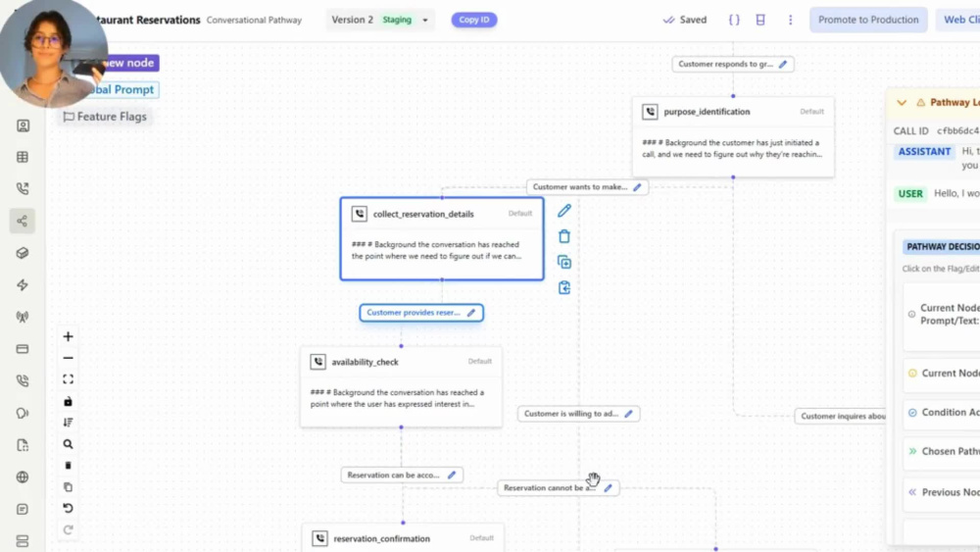Click pencil on 'Customer is willing to ad...' label
980x552 pixels.
pyautogui.click(x=629, y=414)
